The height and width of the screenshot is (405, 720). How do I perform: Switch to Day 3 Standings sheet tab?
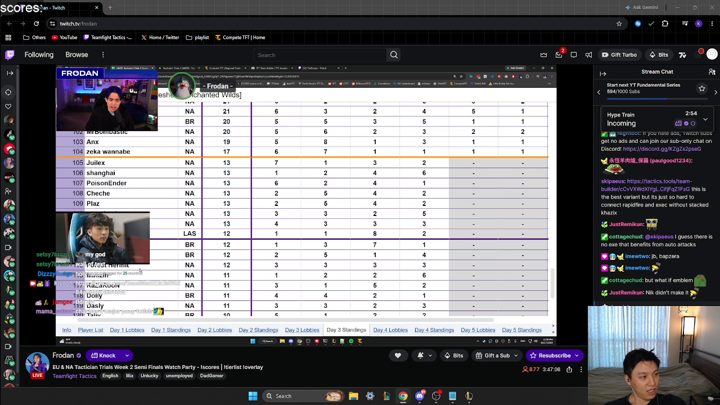tap(346, 330)
